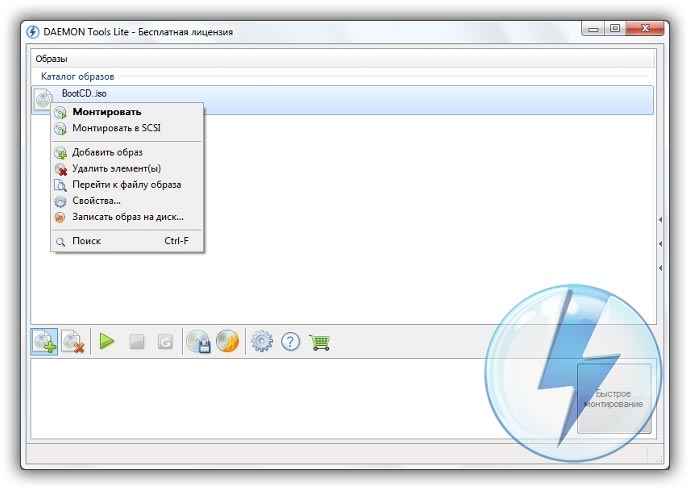Choose Записать образ на диск...
Image resolution: width=690 pixels, height=490 pixels.
pyautogui.click(x=127, y=217)
